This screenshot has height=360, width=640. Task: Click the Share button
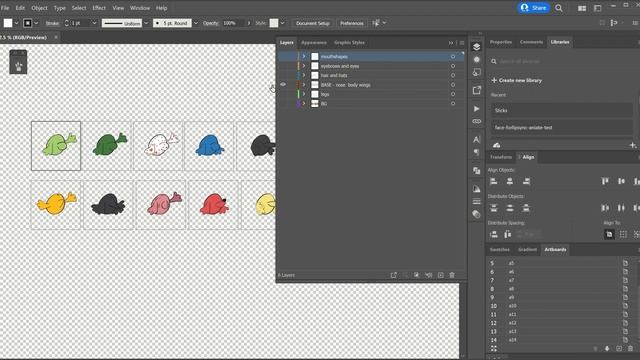[x=534, y=8]
